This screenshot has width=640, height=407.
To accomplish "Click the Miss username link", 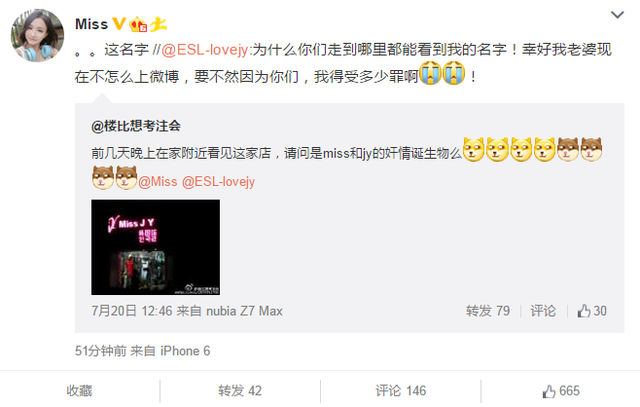I will [x=91, y=24].
